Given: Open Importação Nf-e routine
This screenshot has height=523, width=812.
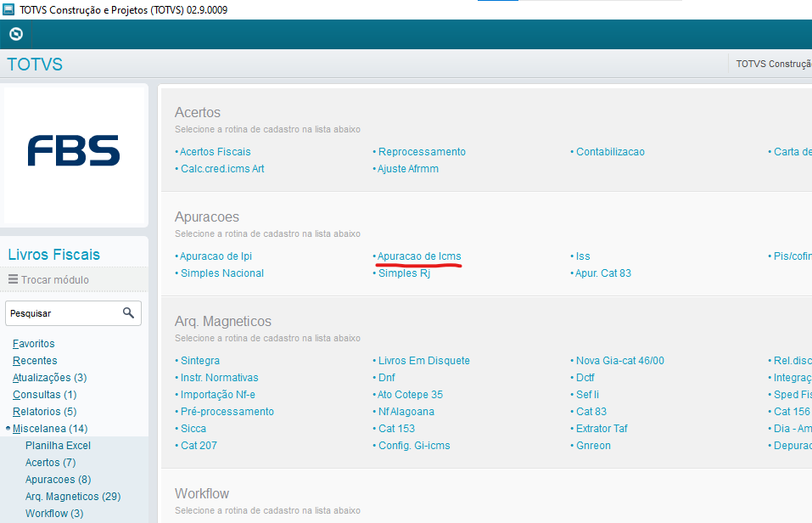Looking at the screenshot, I should pos(218,395).
